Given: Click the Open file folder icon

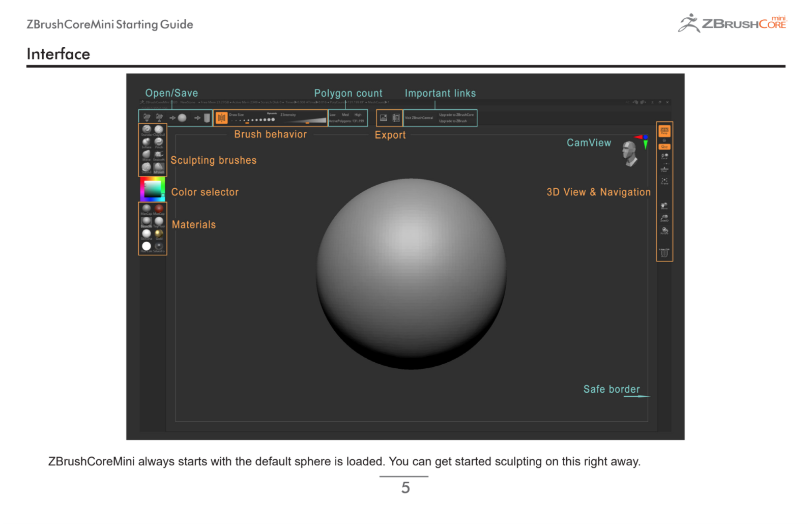Looking at the screenshot, I should click(147, 118).
